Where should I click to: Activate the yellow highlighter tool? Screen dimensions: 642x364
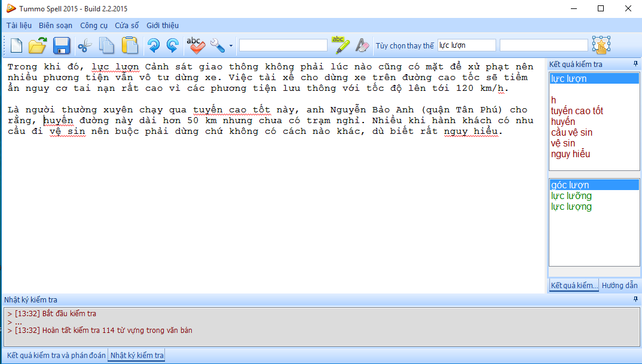click(340, 44)
